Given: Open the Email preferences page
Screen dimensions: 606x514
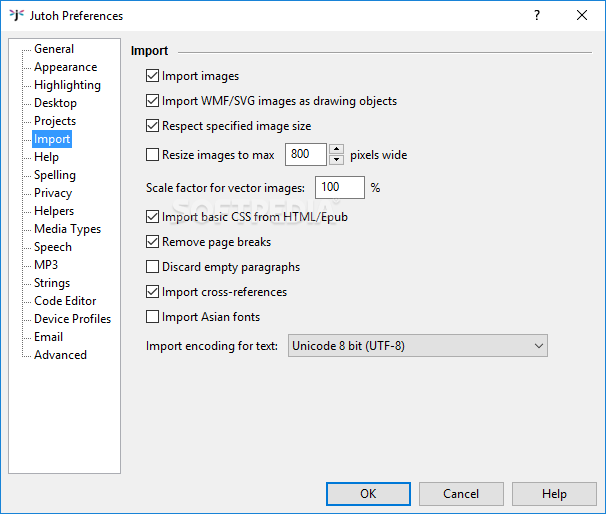Looking at the screenshot, I should click(x=48, y=337).
